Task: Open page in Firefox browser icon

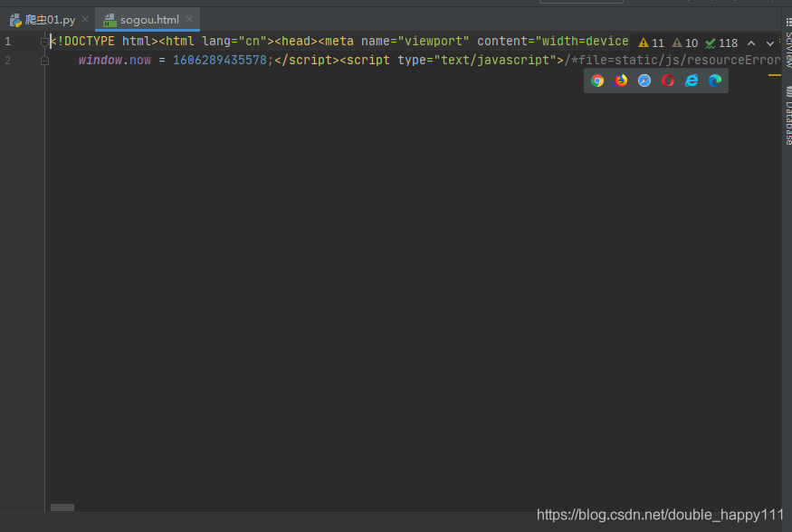Action: tap(621, 81)
